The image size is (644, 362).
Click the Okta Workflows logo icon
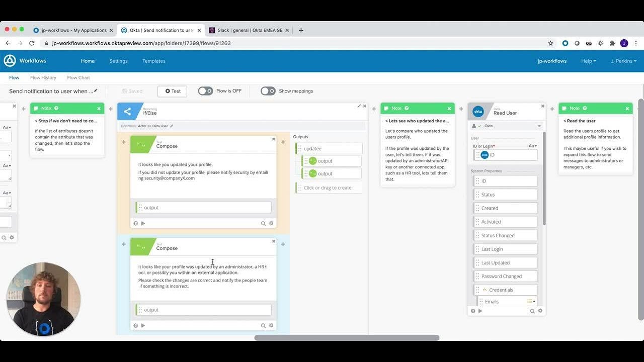[x=10, y=61]
